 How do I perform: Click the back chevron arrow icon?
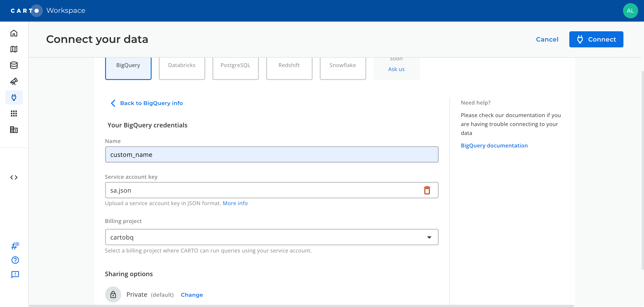click(113, 103)
